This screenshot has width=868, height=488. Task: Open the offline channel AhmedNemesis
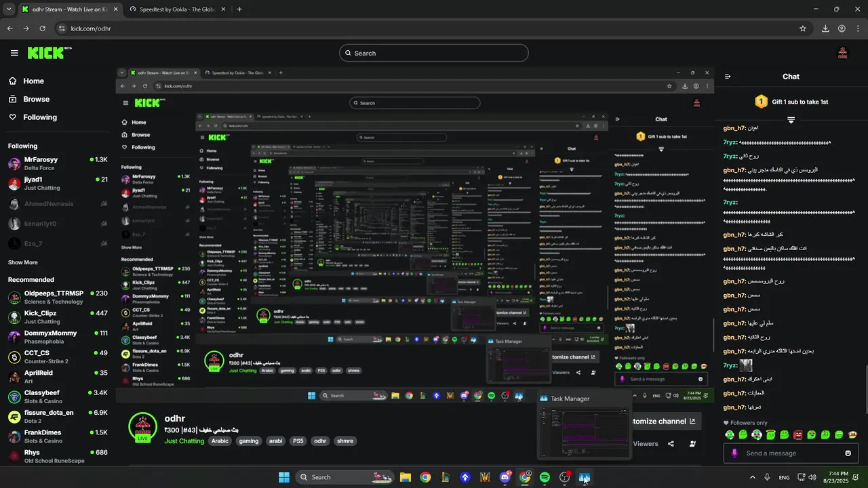pos(58,204)
